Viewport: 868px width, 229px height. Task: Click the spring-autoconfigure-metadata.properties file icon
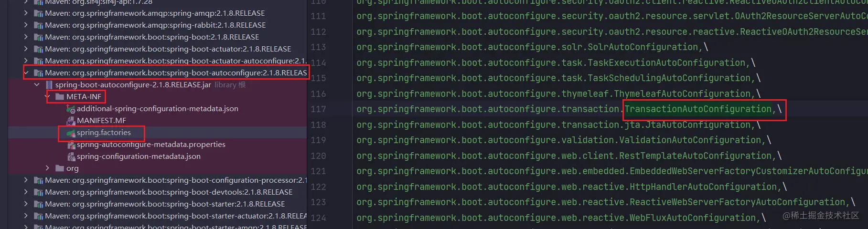coord(71,145)
